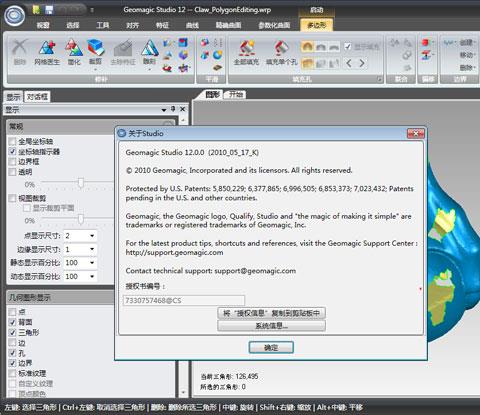The height and width of the screenshot is (415, 480).
Task: Enable the 透明 transparency checkbox
Action: pyautogui.click(x=12, y=172)
